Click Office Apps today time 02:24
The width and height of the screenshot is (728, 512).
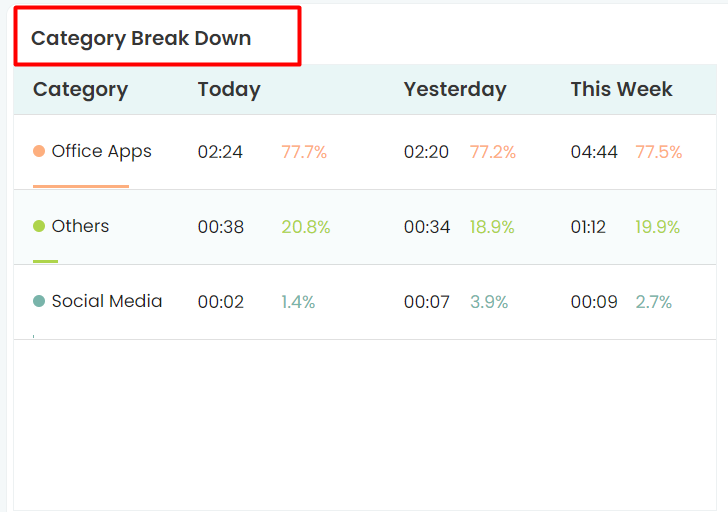point(220,152)
